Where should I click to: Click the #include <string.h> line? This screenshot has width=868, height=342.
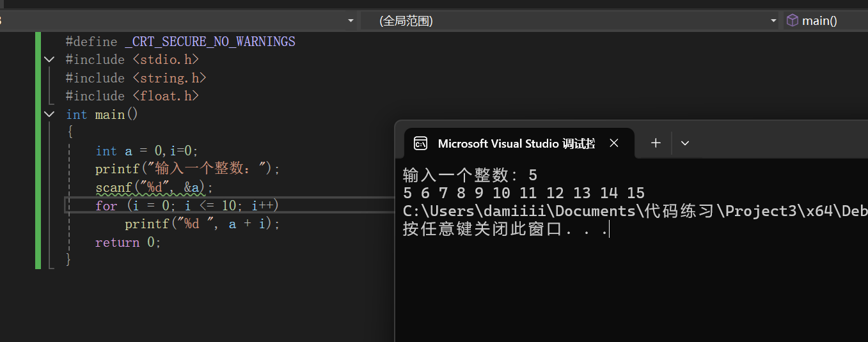(x=136, y=78)
